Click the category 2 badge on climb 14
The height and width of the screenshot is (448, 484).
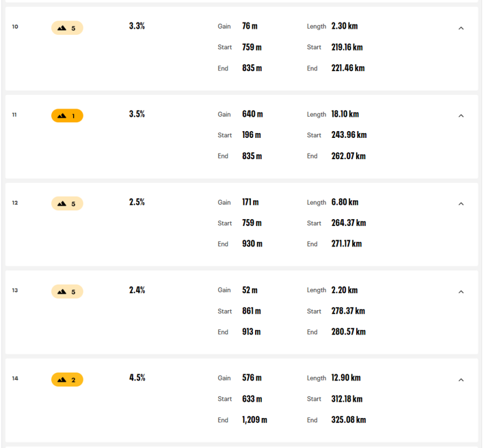pos(67,380)
